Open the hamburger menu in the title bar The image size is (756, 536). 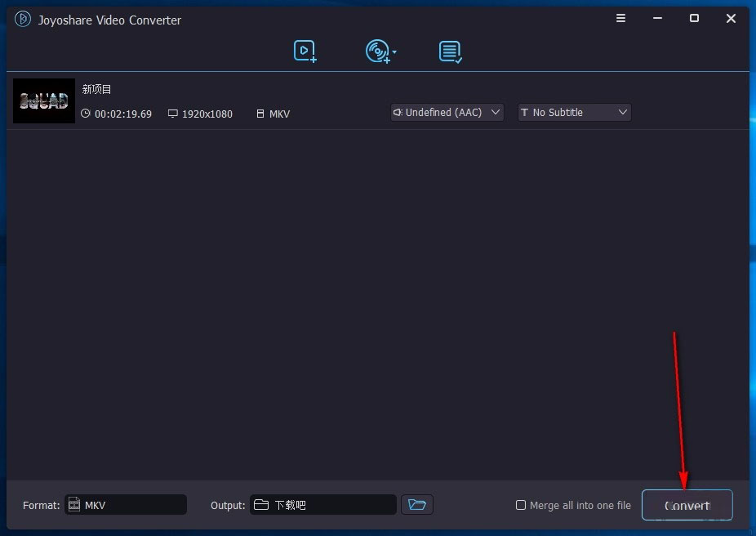click(x=620, y=18)
